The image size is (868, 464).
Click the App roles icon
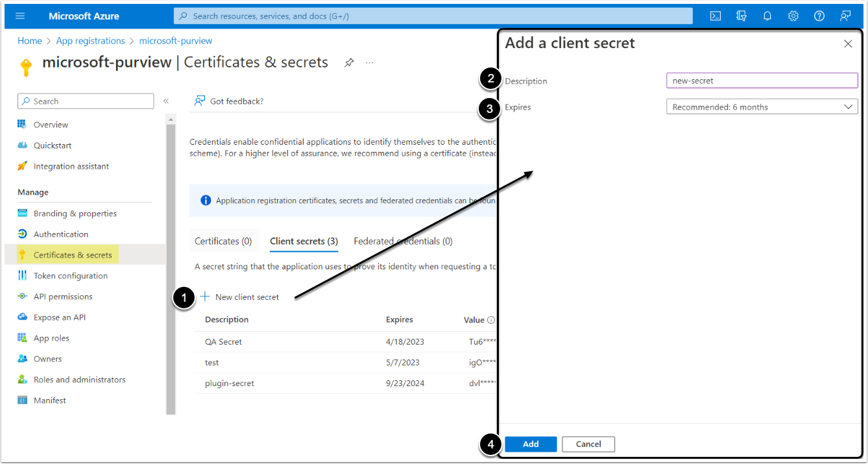click(22, 338)
